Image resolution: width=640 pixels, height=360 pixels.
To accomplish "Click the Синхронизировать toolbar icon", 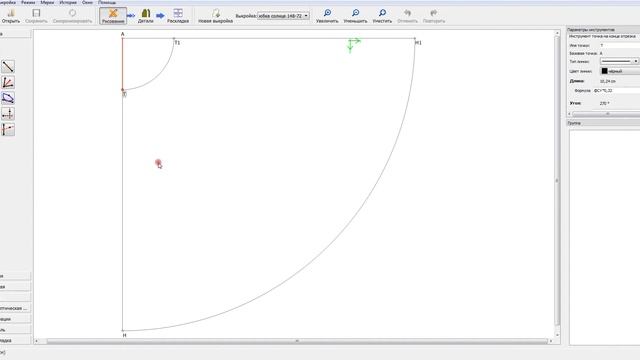I will point(72,16).
